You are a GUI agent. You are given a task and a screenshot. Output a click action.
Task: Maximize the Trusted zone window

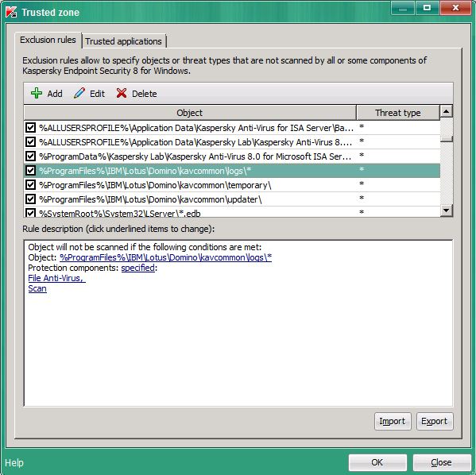(427, 8)
